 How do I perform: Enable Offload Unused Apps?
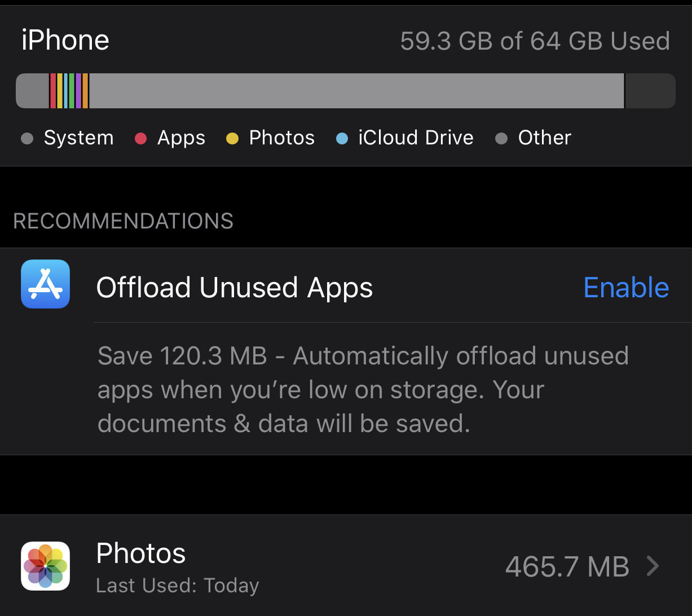pos(626,288)
